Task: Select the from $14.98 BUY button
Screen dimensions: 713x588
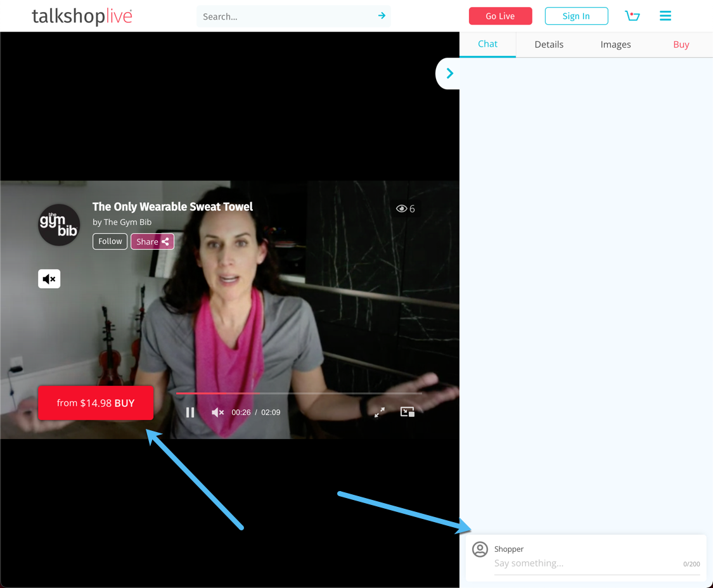Action: click(x=95, y=402)
